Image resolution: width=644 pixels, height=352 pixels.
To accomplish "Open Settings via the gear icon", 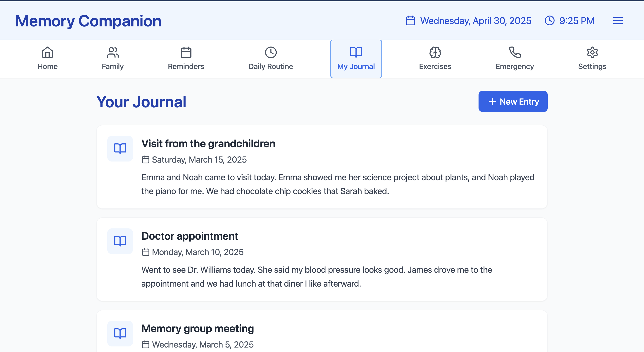I will [592, 53].
